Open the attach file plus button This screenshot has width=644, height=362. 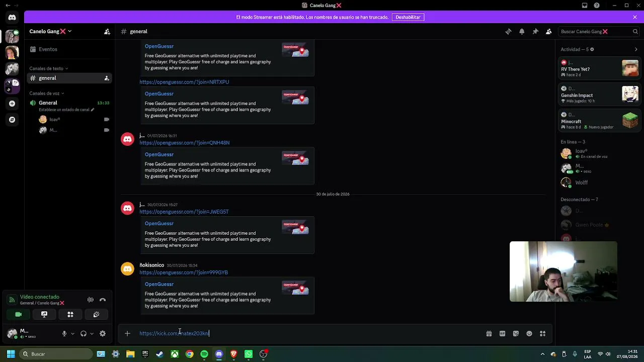point(127,333)
